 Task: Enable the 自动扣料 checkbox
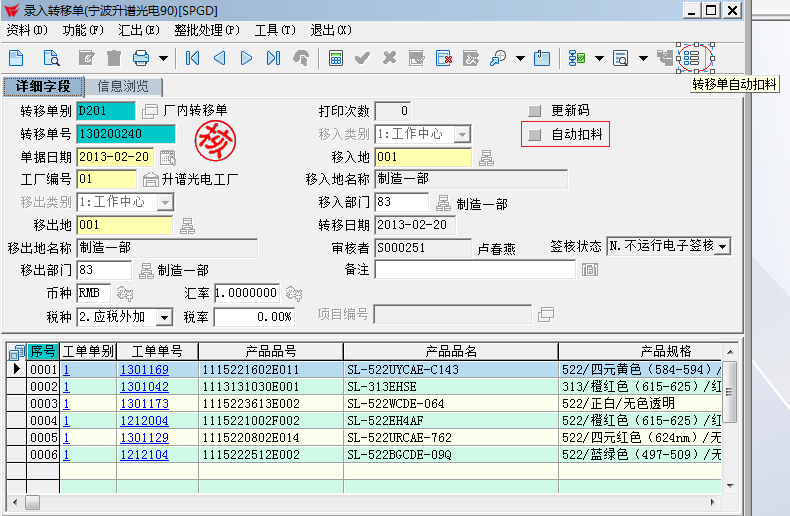[535, 134]
